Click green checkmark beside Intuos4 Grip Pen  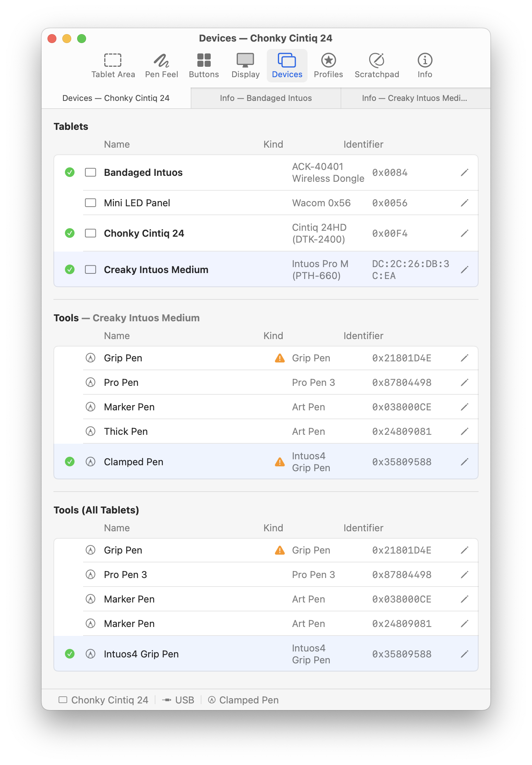(70, 654)
